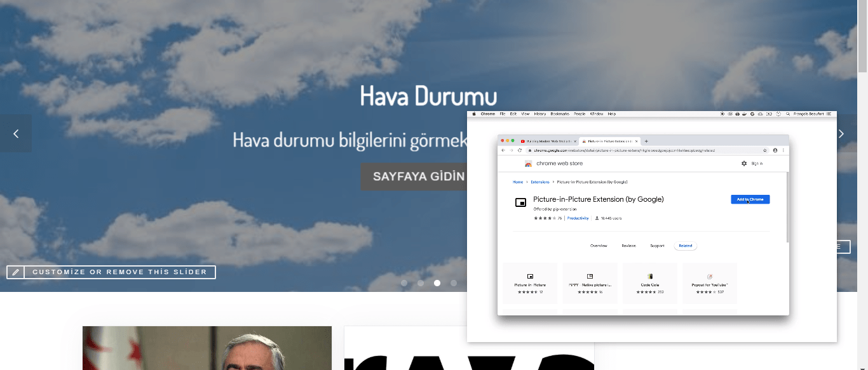The width and height of the screenshot is (868, 370).
Task: Switch to the Overview tab
Action: 599,246
